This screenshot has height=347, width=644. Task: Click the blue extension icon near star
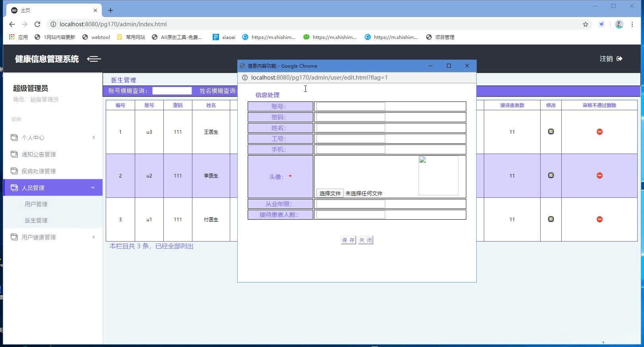coord(601,24)
